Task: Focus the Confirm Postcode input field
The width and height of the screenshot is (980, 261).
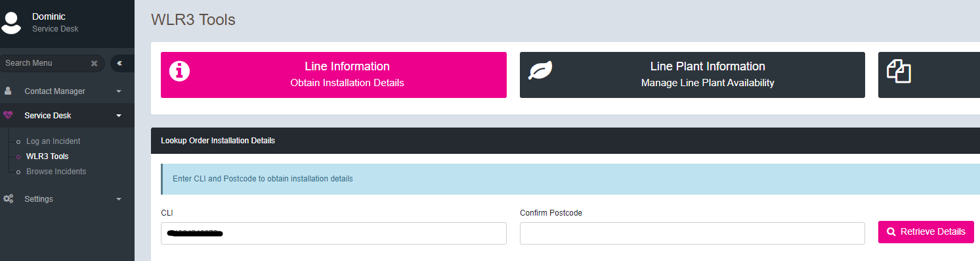Action: pos(692,233)
